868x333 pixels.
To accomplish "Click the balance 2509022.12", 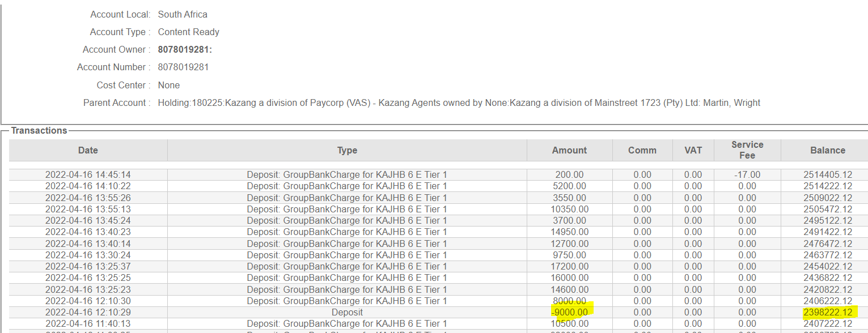I will click(828, 198).
